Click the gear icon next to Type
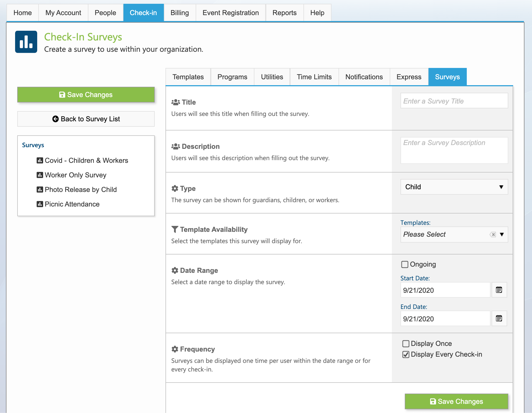 pyautogui.click(x=175, y=188)
